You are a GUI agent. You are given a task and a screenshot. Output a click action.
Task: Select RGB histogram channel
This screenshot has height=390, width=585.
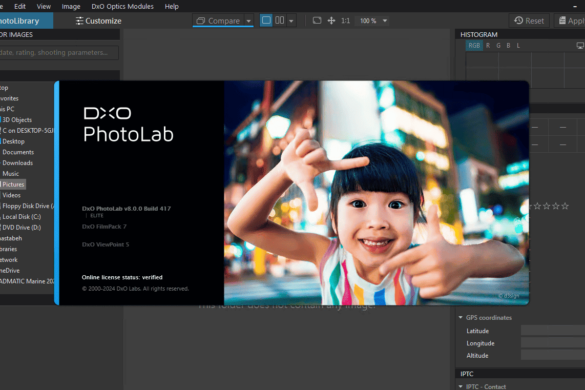tap(474, 46)
